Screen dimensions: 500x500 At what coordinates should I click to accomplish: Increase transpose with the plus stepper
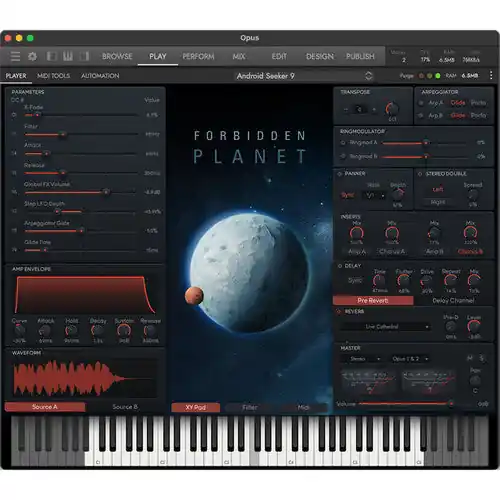[374, 109]
